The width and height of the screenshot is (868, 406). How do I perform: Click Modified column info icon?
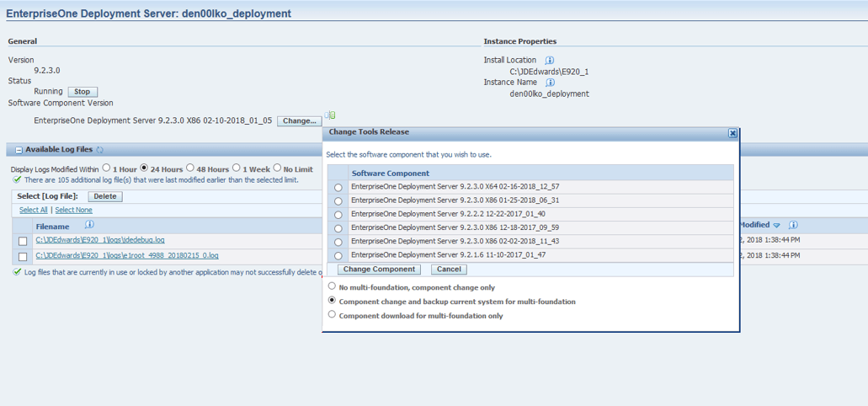click(793, 225)
